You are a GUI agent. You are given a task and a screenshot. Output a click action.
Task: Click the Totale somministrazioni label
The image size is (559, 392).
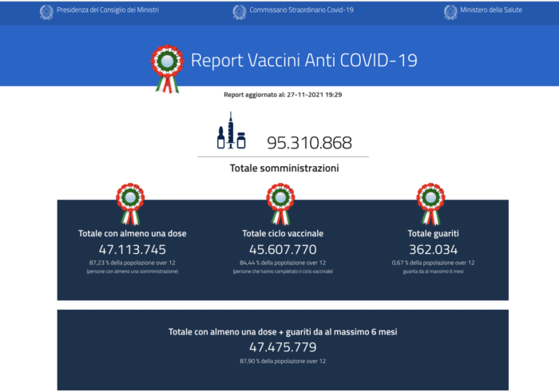(283, 168)
